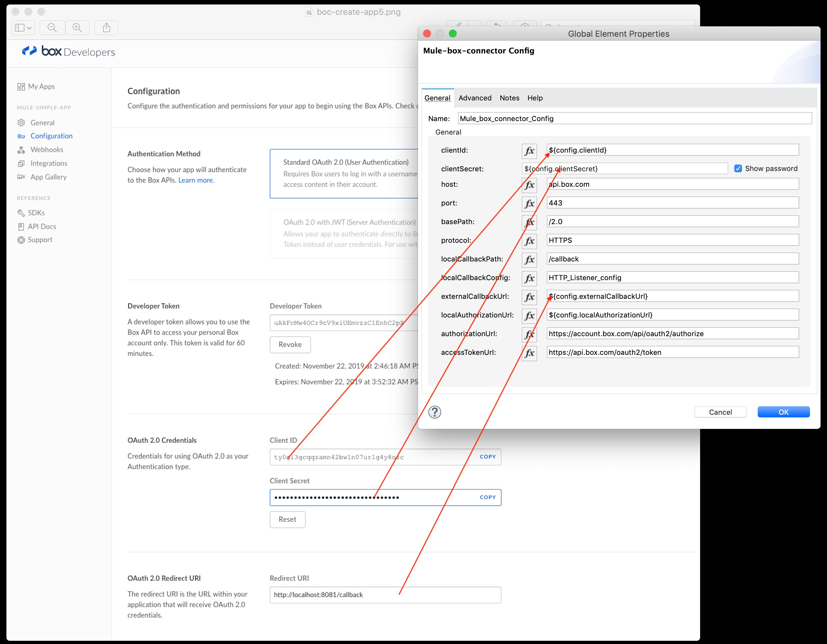Click the fx expression button for host
The width and height of the screenshot is (827, 644).
(529, 185)
